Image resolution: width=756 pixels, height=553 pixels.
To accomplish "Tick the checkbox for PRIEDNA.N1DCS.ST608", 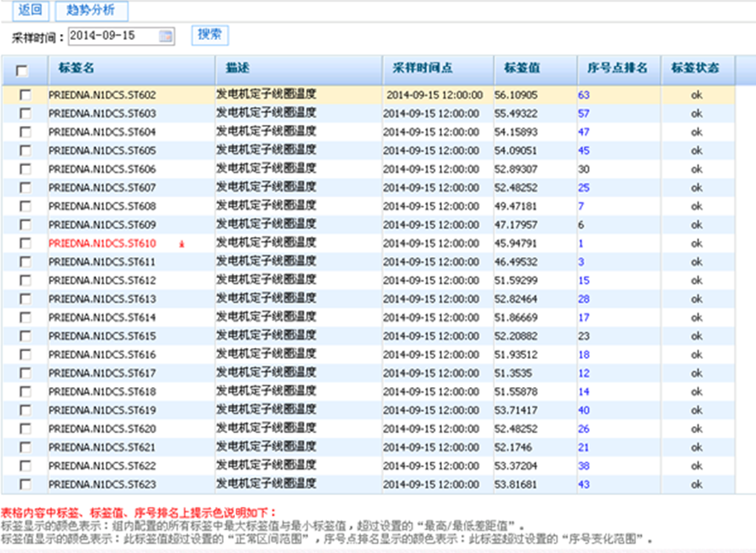I will pos(25,206).
